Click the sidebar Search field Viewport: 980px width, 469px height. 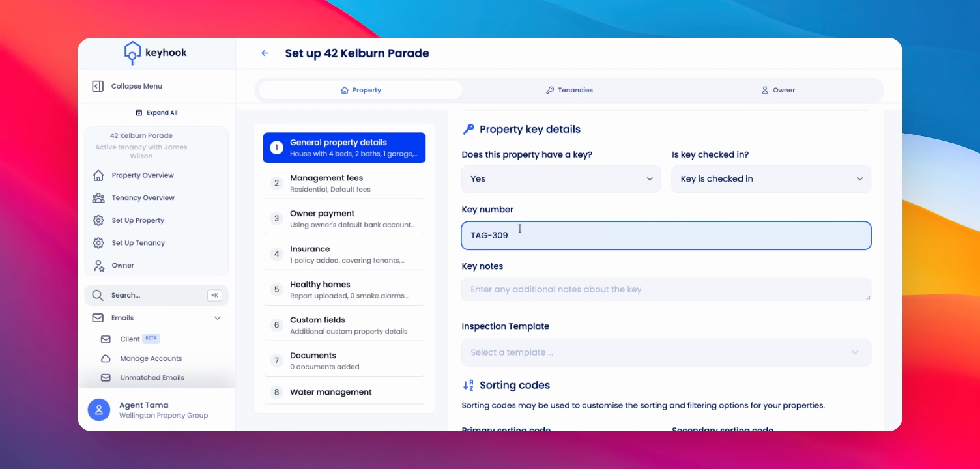156,295
